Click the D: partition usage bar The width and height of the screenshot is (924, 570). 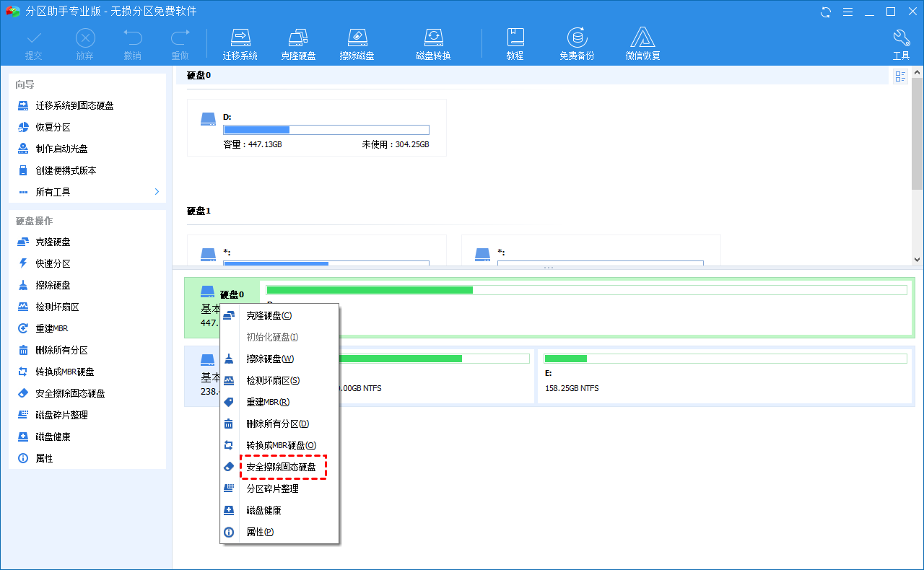326,130
